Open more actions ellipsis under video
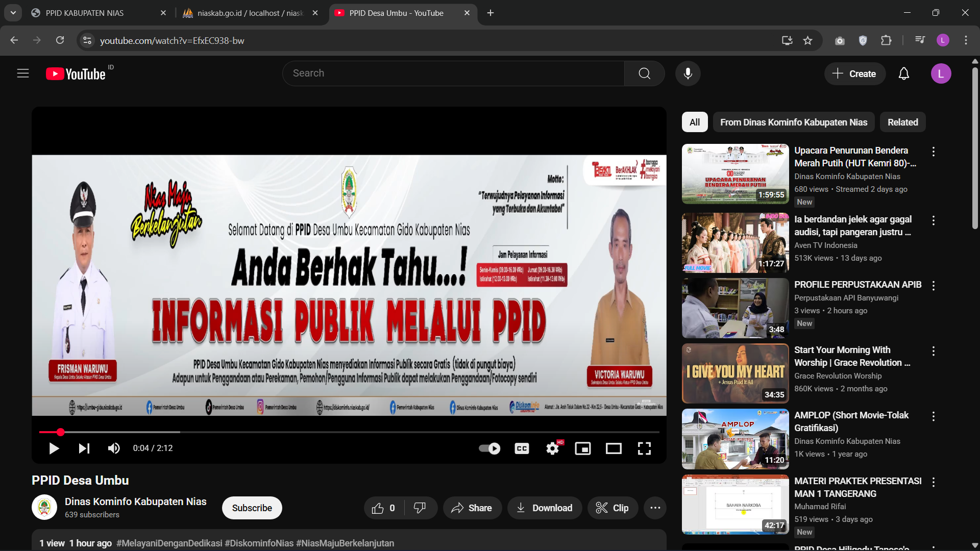Screen dimensions: 980x551 point(655,508)
